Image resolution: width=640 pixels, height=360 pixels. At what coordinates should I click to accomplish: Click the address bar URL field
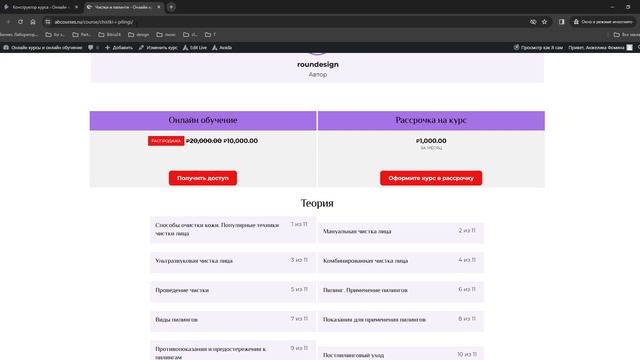coord(286,22)
